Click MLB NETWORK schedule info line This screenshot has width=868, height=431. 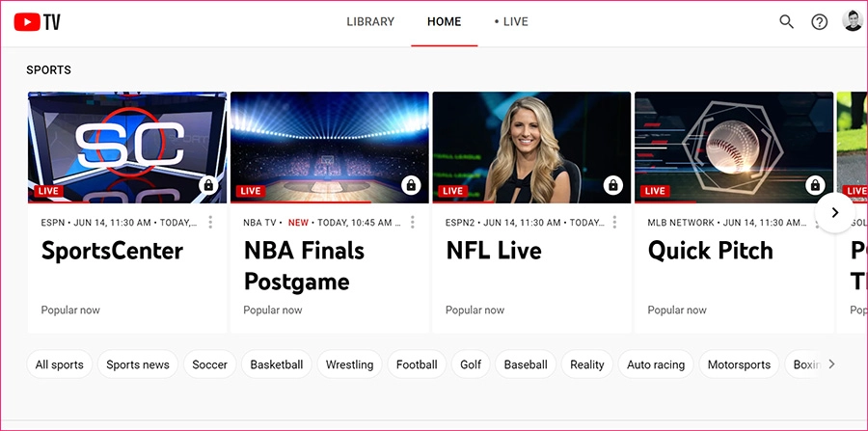tap(727, 223)
